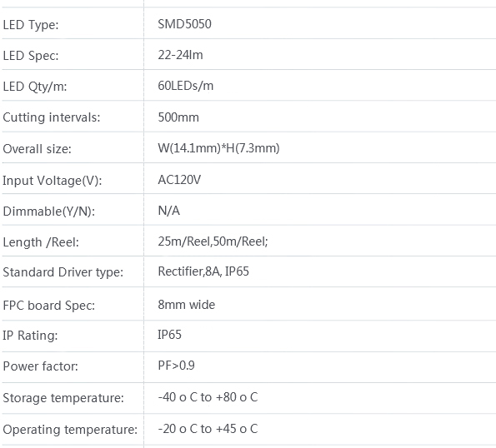Image resolution: width=496 pixels, height=448 pixels.
Task: Select the Standard Driver type label
Action: point(63,272)
